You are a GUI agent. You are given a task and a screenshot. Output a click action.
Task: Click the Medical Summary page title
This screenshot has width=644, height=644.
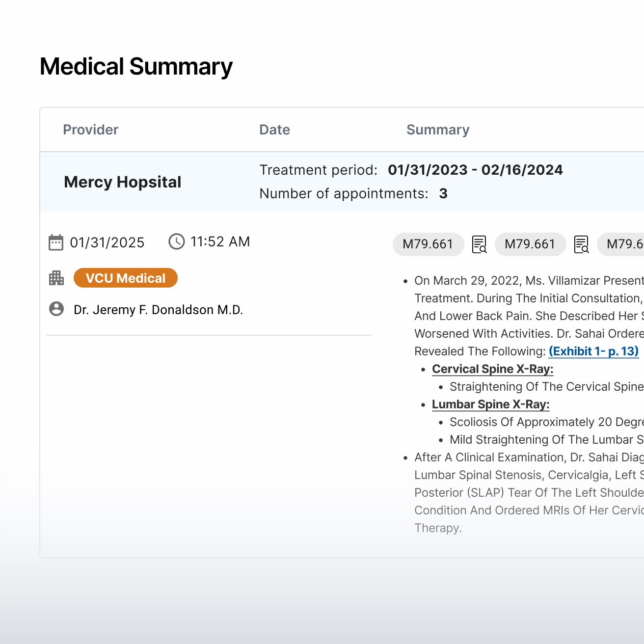coord(136,67)
